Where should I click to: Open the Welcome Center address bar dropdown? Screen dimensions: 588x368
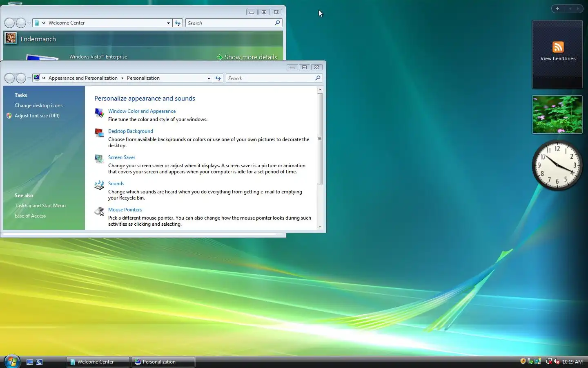[x=168, y=23]
